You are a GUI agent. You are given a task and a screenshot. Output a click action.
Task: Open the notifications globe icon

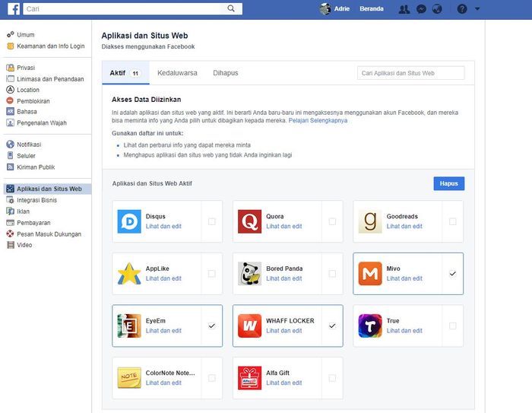[x=437, y=9]
